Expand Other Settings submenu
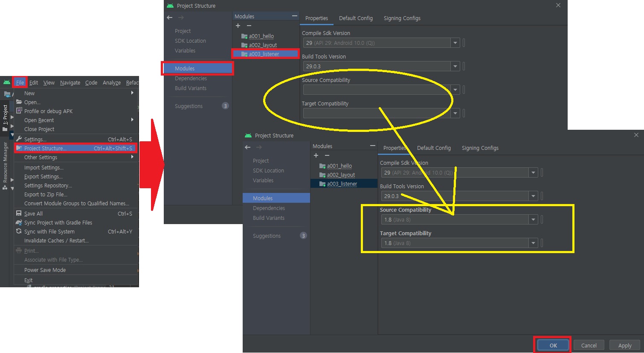Screen dimensions: 644x353 pyautogui.click(x=76, y=157)
